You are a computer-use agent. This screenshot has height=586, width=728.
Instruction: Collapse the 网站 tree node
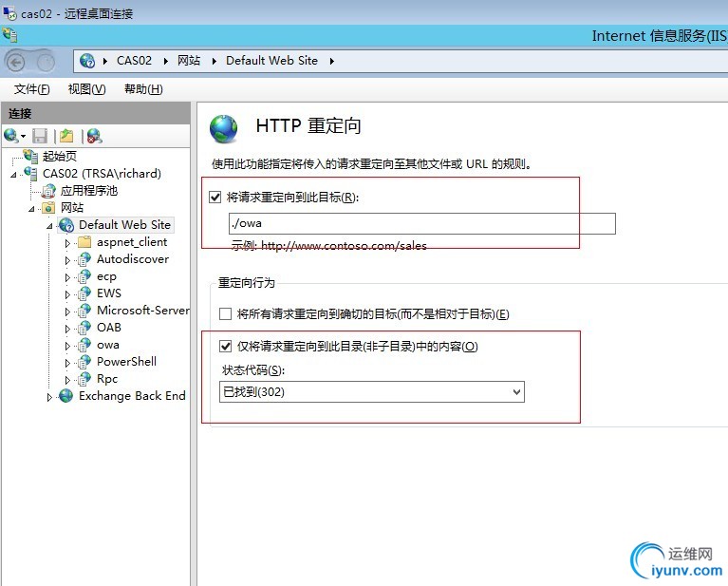point(31,209)
